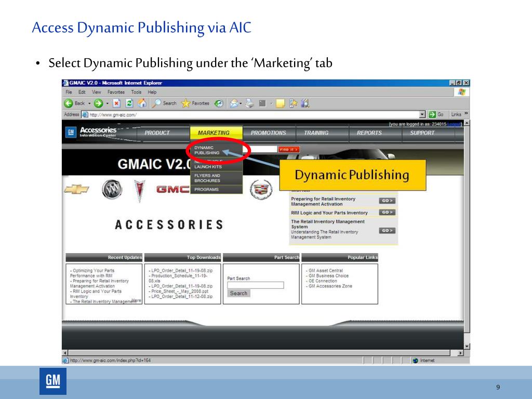Open the OE Connection link
This screenshot has width=532, height=399.
coord(323,281)
